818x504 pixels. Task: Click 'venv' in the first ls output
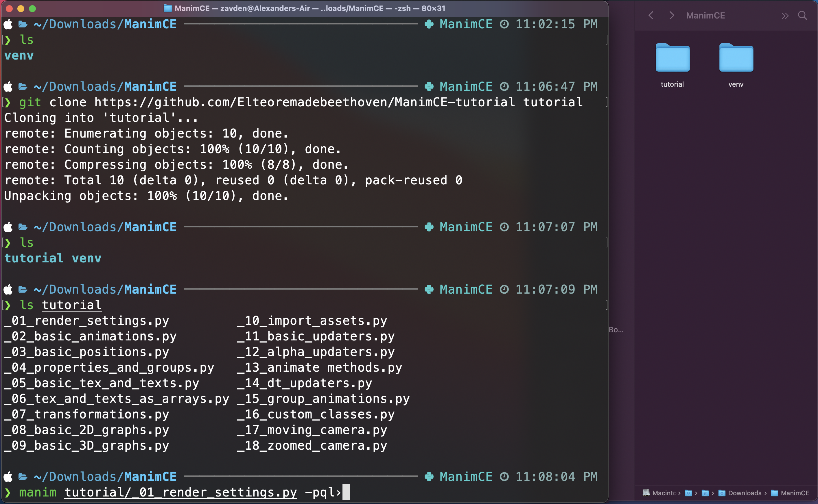pos(19,55)
